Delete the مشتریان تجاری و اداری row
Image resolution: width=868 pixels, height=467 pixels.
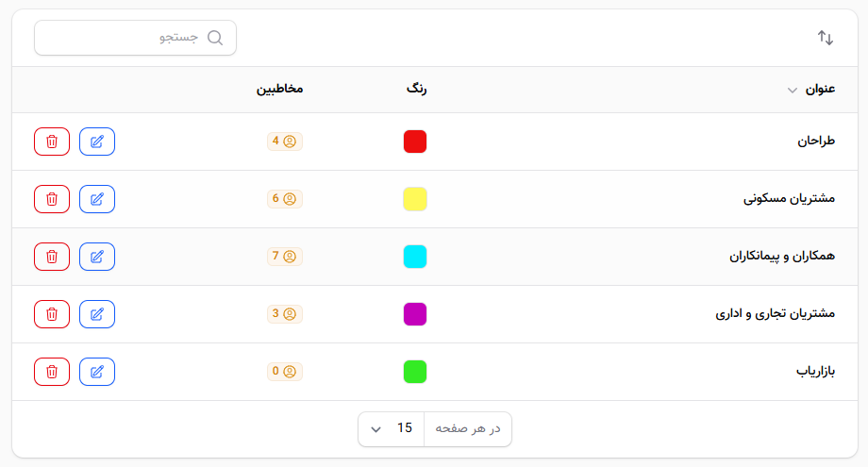52,314
